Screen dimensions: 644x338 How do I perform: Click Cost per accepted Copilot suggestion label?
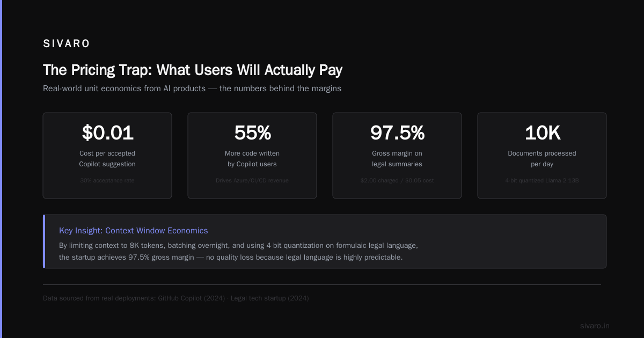click(x=107, y=159)
